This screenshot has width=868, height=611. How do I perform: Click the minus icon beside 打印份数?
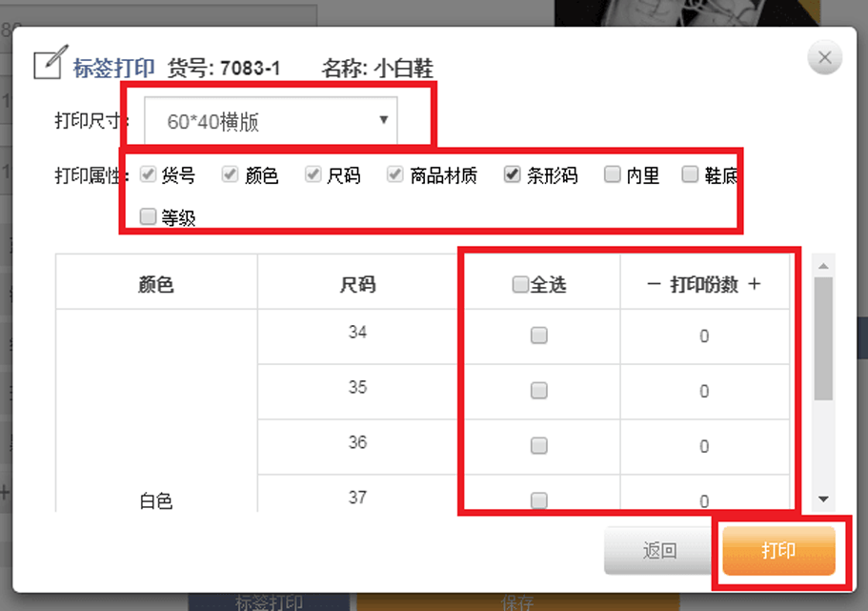[654, 285]
